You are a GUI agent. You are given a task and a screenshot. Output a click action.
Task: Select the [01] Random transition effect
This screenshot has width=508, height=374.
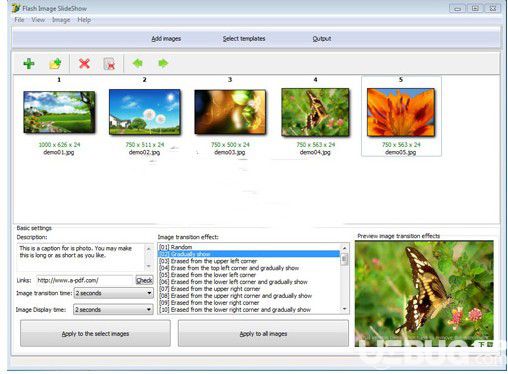tap(249, 247)
